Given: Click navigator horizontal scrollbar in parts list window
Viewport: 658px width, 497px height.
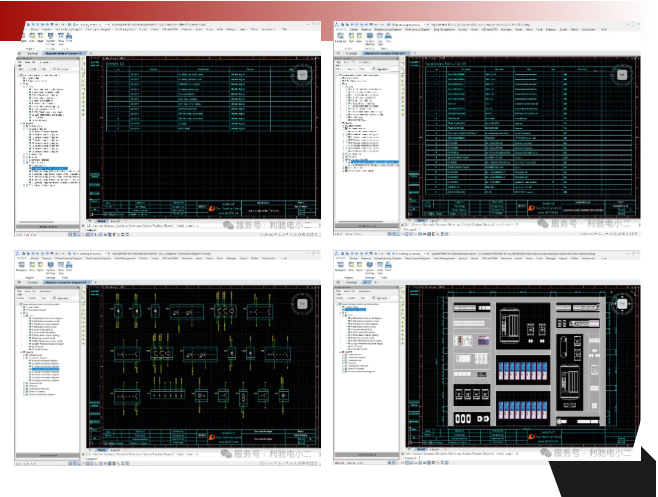Looking at the screenshot, I should click(x=361, y=221).
